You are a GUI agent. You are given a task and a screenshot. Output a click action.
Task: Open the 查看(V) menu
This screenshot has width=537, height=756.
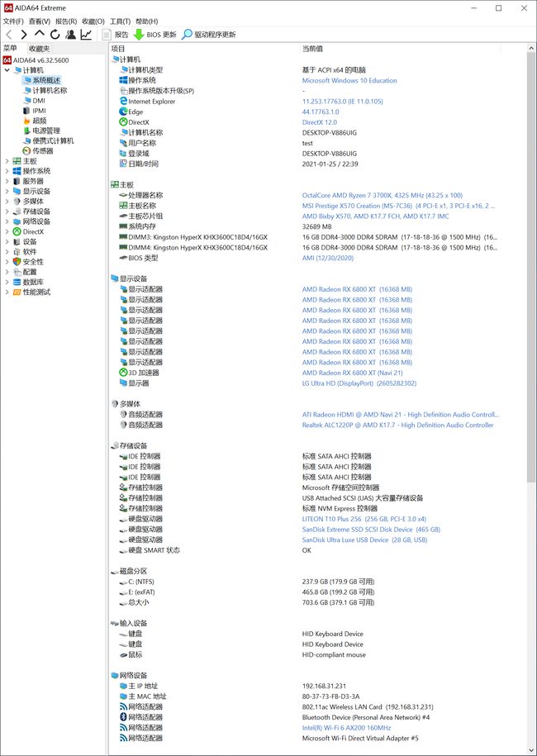point(39,21)
